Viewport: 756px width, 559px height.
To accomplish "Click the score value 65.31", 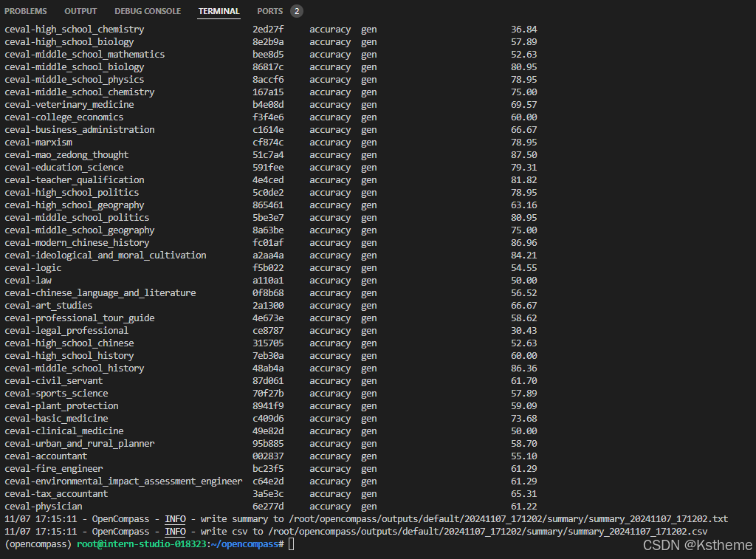I will (523, 493).
